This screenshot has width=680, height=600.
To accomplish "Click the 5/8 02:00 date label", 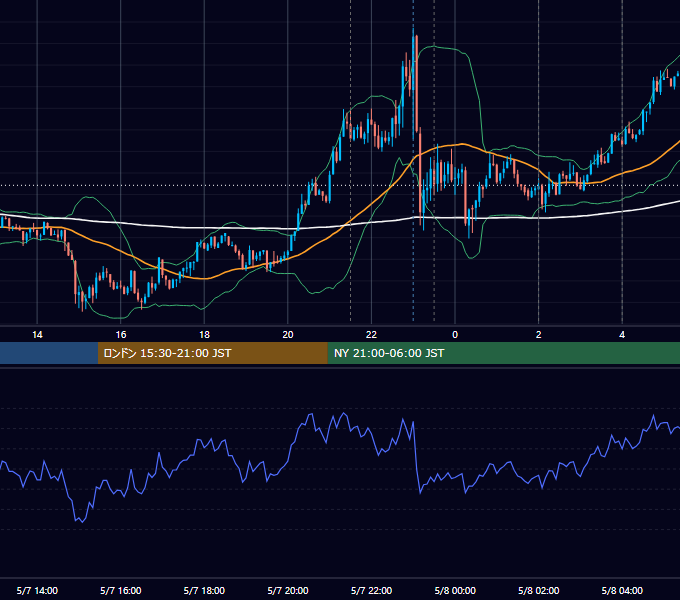I will point(539,590).
